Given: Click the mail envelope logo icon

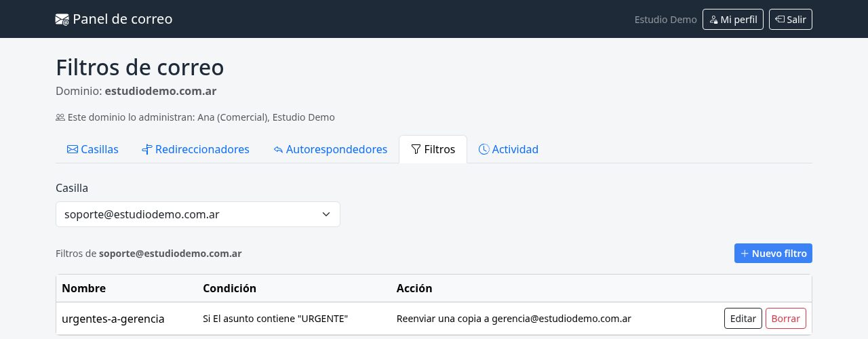Looking at the screenshot, I should (62, 20).
